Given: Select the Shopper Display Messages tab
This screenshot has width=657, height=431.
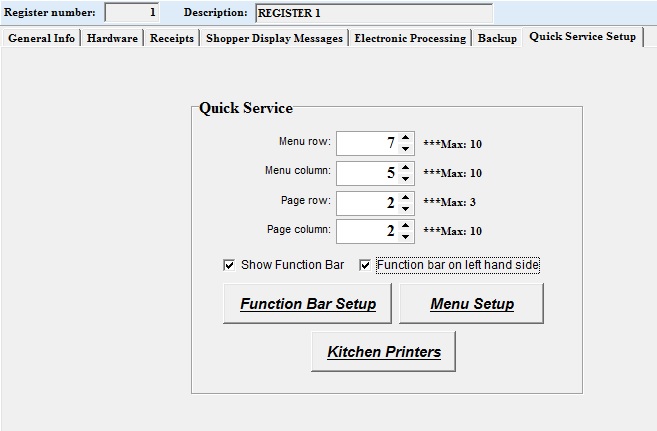Looking at the screenshot, I should click(274, 38).
